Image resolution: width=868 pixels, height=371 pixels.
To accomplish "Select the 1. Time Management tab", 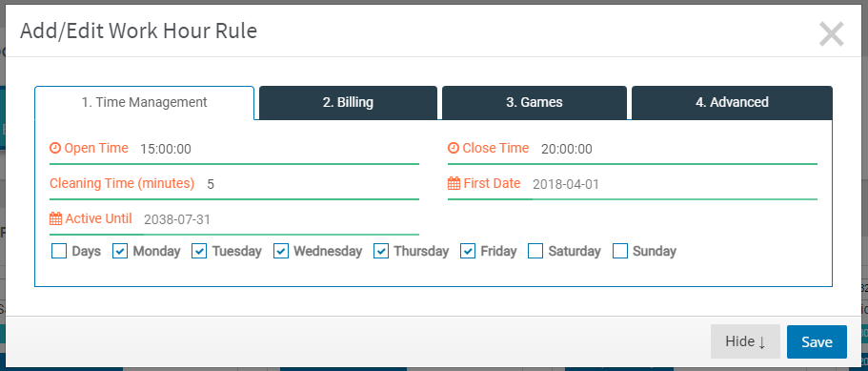I will click(x=145, y=102).
